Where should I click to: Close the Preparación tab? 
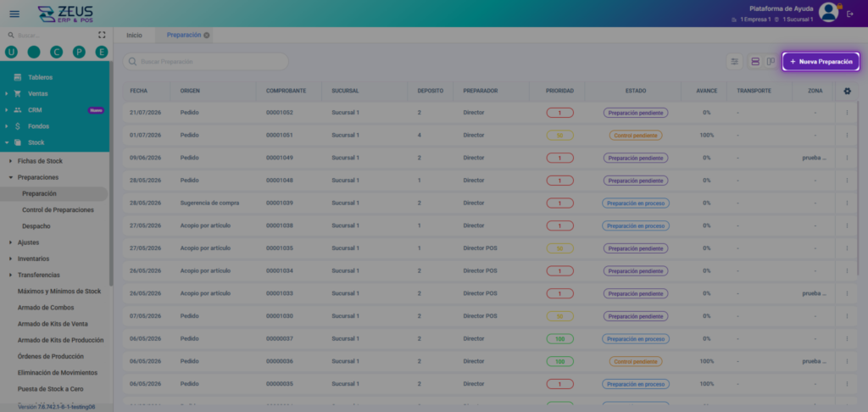pyautogui.click(x=207, y=35)
